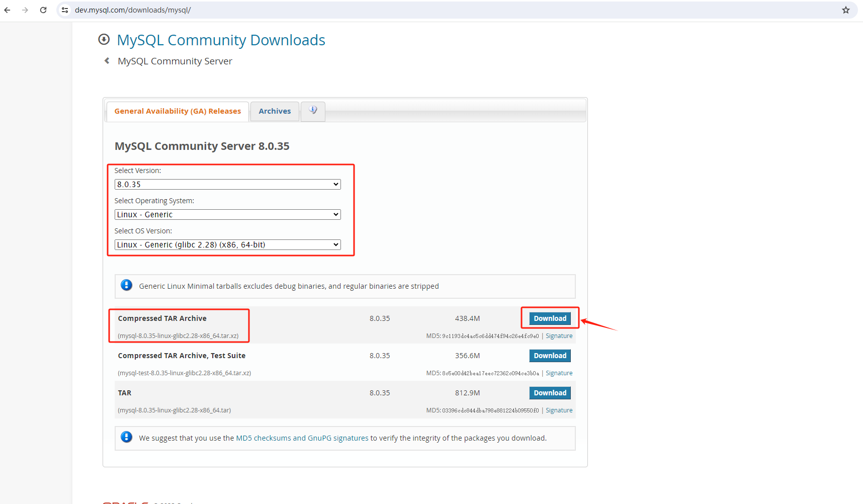The image size is (863, 504).
Task: Click the MySQL Community Server 8.0.35 heading
Action: (202, 146)
